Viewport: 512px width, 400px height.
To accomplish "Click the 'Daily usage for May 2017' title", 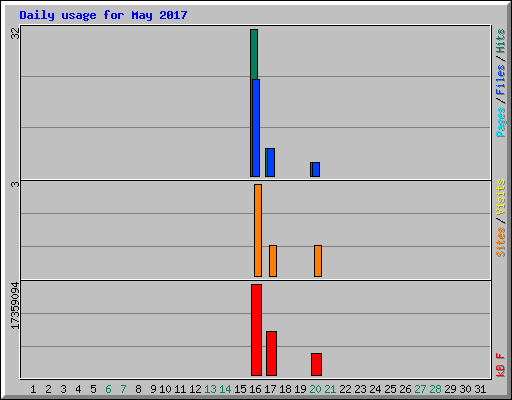I will point(103,15).
